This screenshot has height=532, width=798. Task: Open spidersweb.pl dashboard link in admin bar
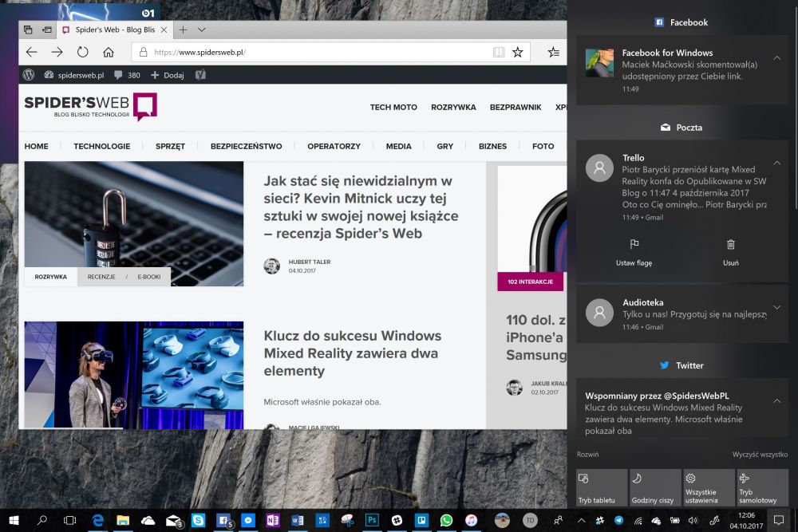point(74,75)
